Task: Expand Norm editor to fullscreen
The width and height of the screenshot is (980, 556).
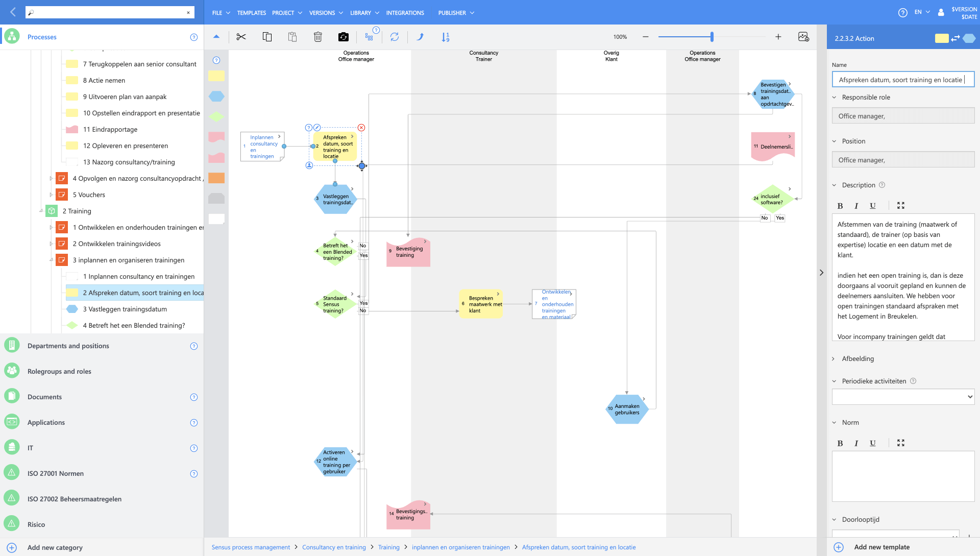Action: (901, 443)
